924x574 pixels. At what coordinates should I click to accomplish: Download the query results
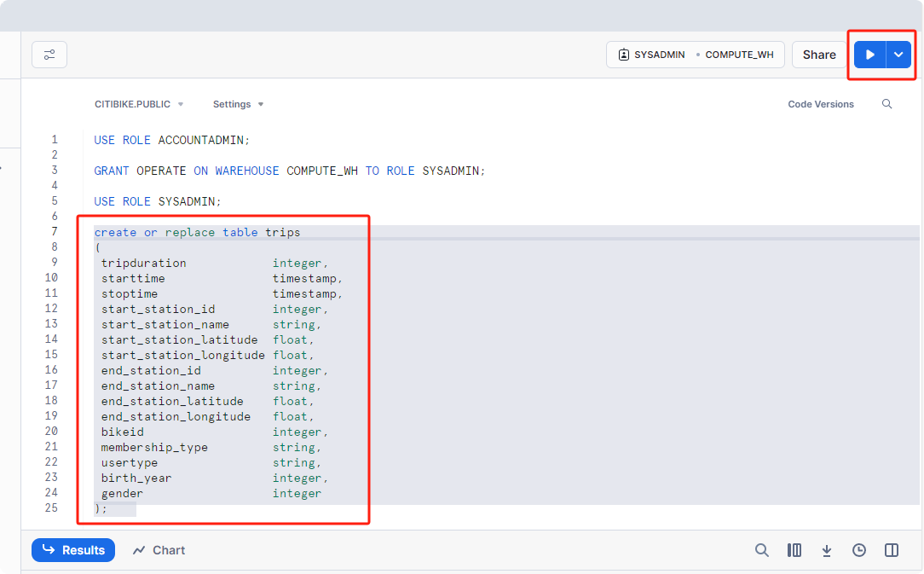click(827, 550)
